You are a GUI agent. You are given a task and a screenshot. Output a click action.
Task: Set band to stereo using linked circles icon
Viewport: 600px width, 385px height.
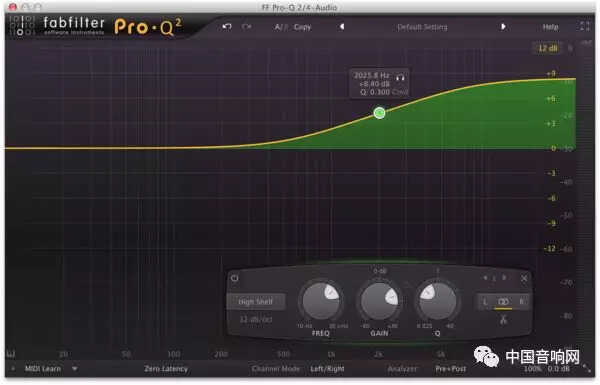504,302
